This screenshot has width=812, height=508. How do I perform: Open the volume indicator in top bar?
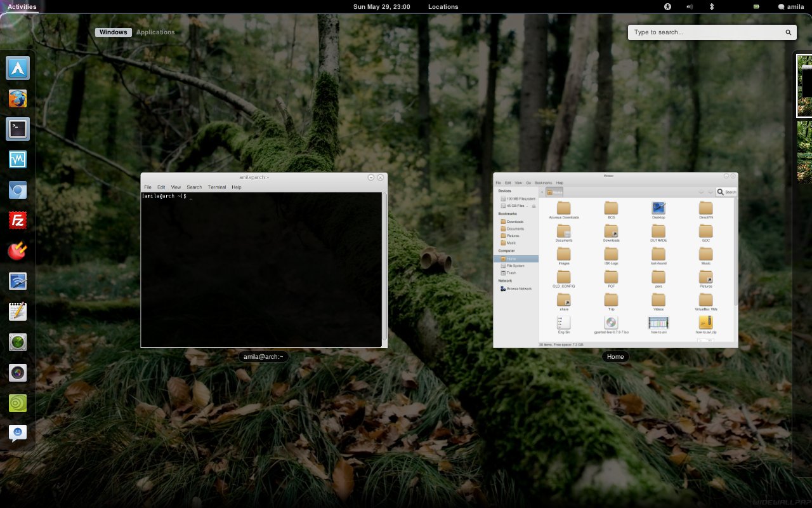[x=690, y=6]
